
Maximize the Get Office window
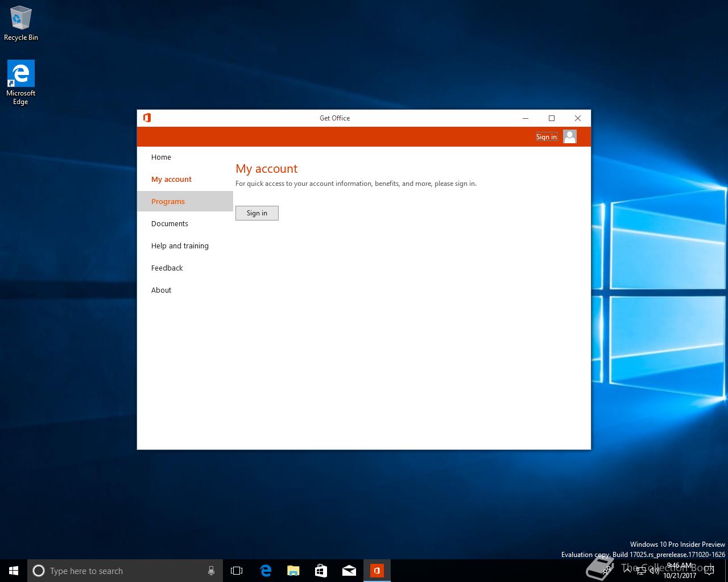pos(552,118)
